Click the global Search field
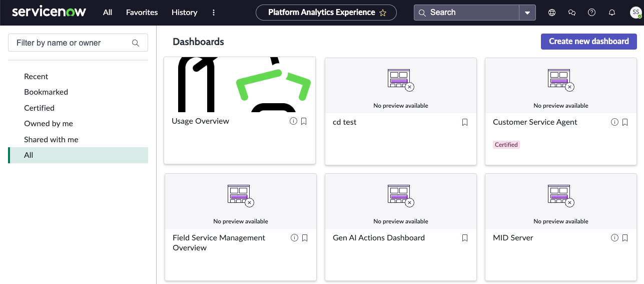 pyautogui.click(x=466, y=13)
